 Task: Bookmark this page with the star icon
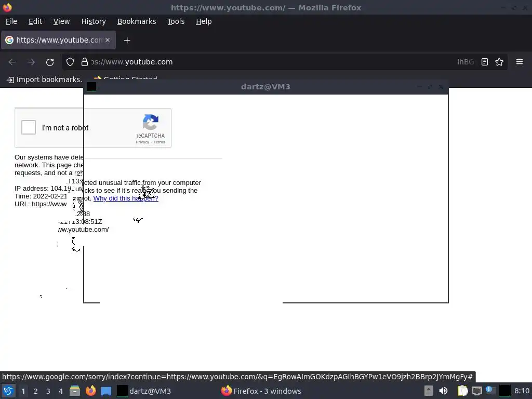click(x=499, y=62)
